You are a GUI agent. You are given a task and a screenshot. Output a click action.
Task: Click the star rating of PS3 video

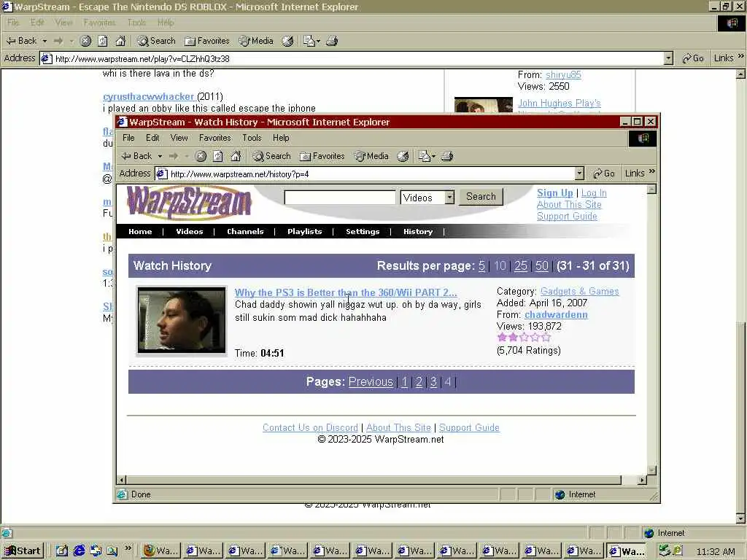pyautogui.click(x=524, y=338)
